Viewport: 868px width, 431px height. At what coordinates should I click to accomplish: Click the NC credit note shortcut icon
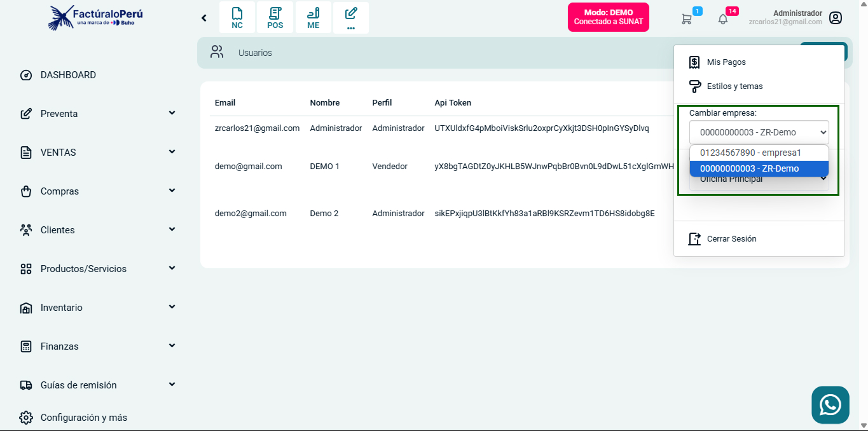pyautogui.click(x=237, y=18)
